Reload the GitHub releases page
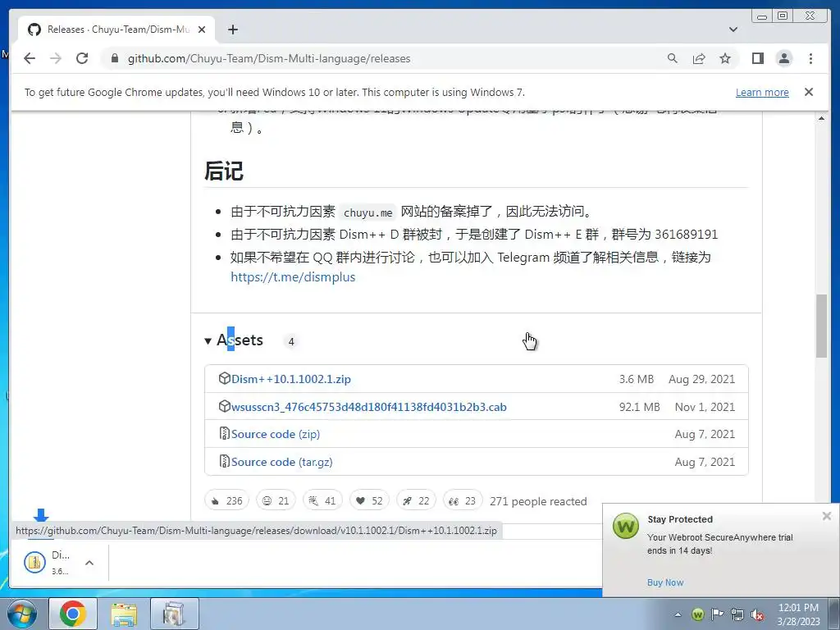The height and width of the screenshot is (630, 840). (82, 58)
